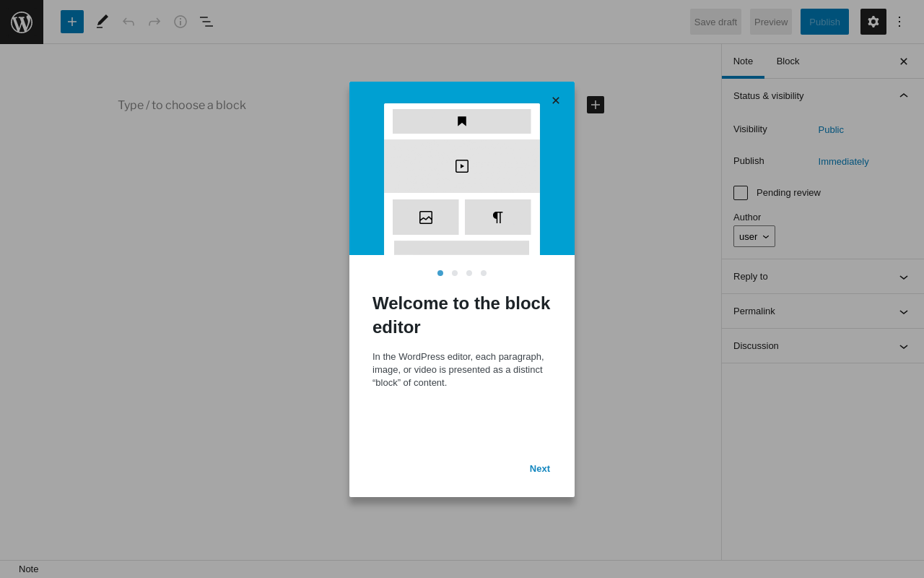Add a block with the inline plus button
This screenshot has height=578, width=924.
pos(596,105)
